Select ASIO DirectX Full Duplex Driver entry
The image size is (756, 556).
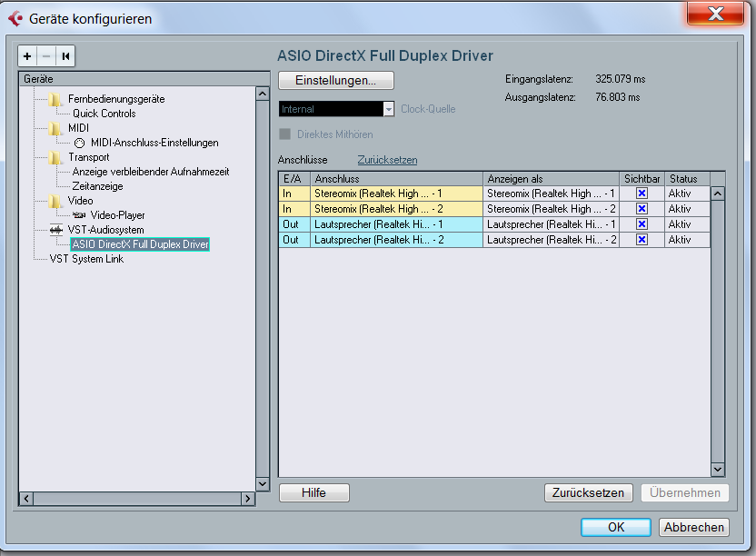pyautogui.click(x=140, y=244)
